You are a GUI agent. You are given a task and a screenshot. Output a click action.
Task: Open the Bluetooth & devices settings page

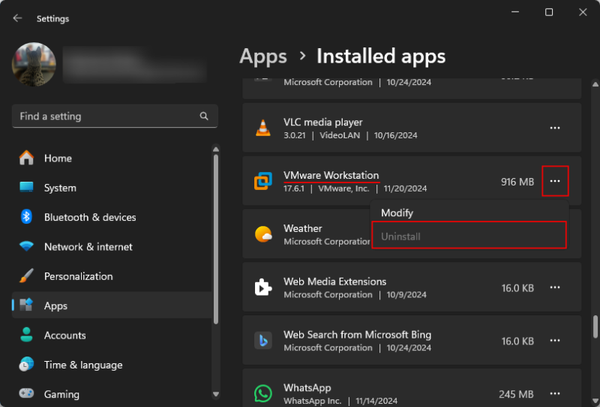(x=90, y=217)
